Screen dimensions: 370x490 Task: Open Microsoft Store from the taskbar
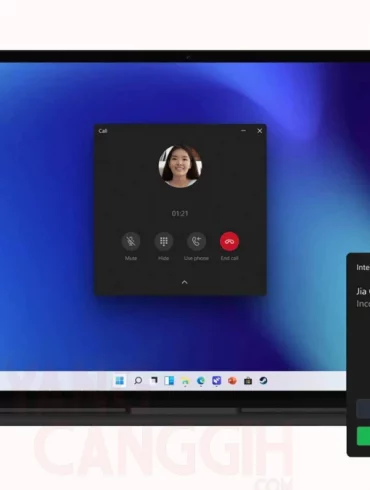[248, 381]
